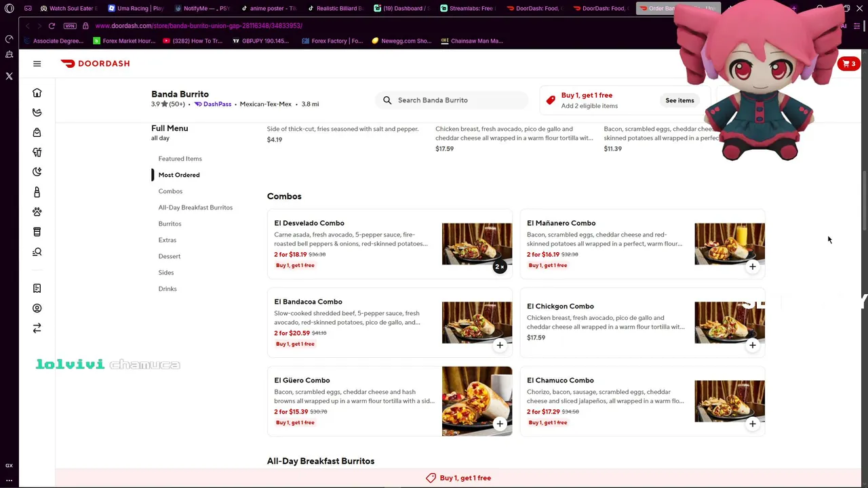868x488 pixels.
Task: Jump to Extras menu section
Action: coord(167,240)
